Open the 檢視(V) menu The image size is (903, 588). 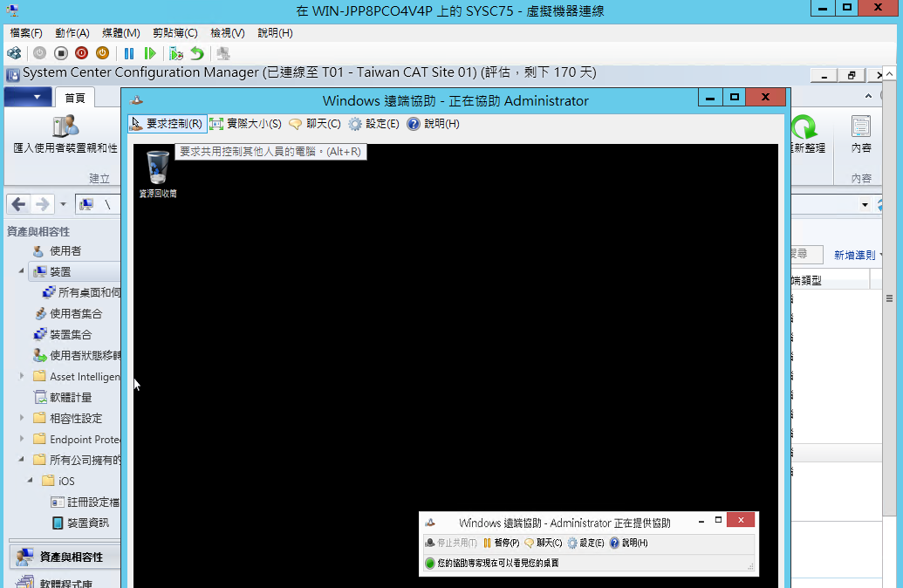coord(228,33)
